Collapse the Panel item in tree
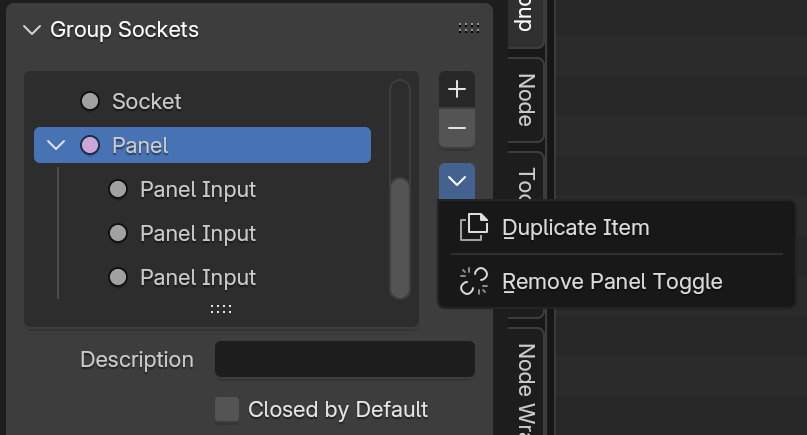 (x=56, y=145)
